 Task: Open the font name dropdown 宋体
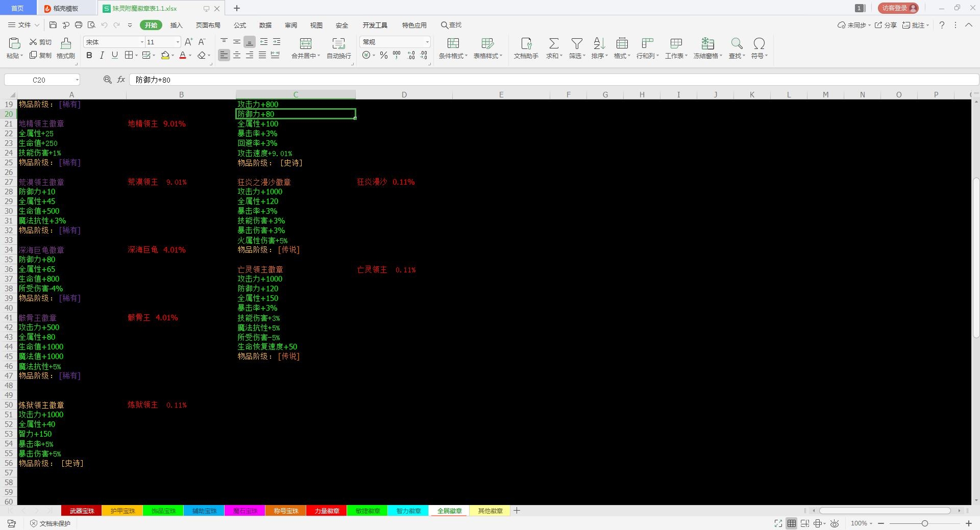tap(142, 42)
